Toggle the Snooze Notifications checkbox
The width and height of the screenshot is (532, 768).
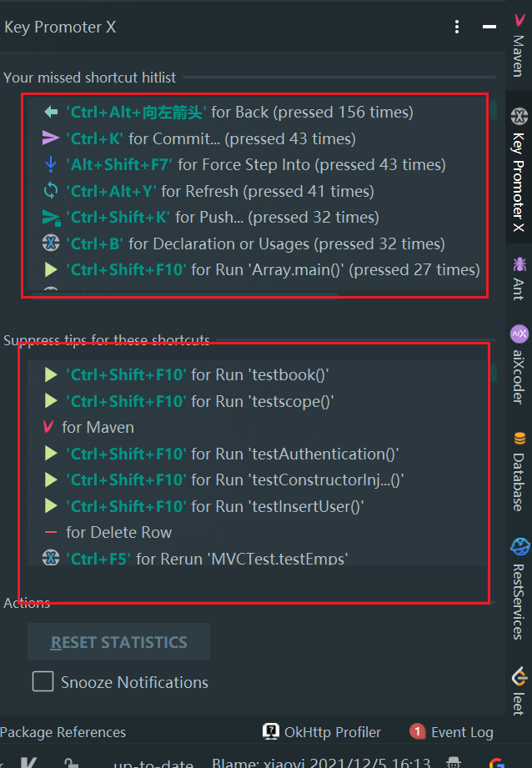click(43, 681)
